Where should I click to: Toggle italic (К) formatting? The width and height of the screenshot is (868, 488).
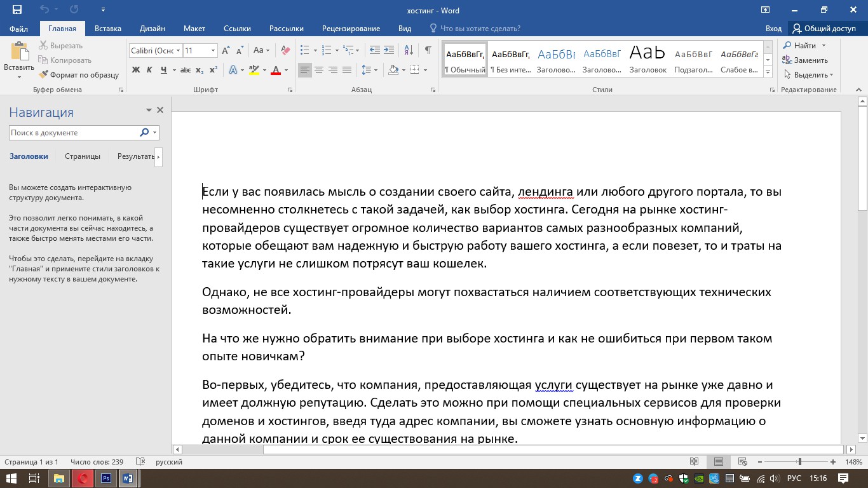coord(150,70)
